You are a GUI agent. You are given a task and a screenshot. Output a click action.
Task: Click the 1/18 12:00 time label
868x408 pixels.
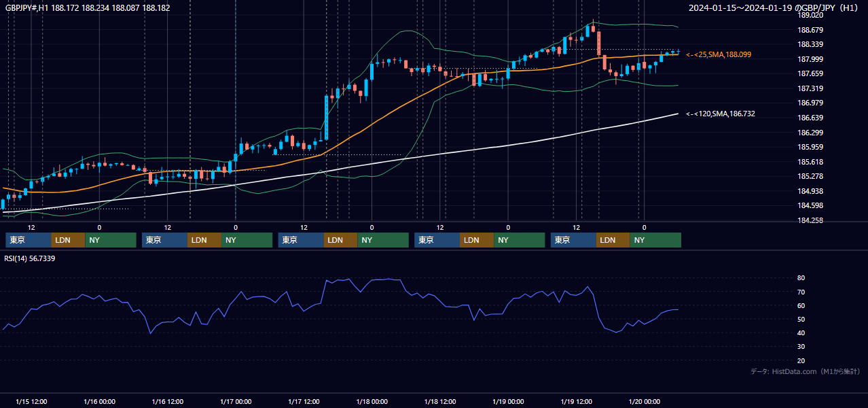(440, 402)
